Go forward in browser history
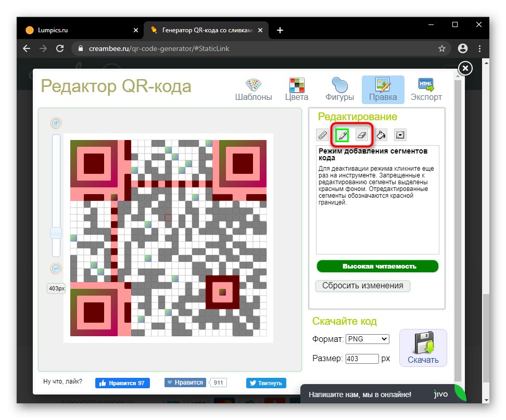The height and width of the screenshot is (420, 506). click(x=43, y=49)
